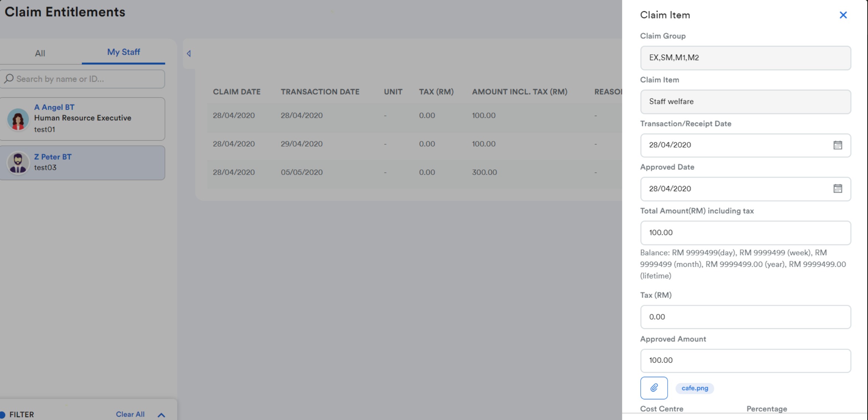
Task: Click Z Peter BT avatar
Action: click(18, 162)
